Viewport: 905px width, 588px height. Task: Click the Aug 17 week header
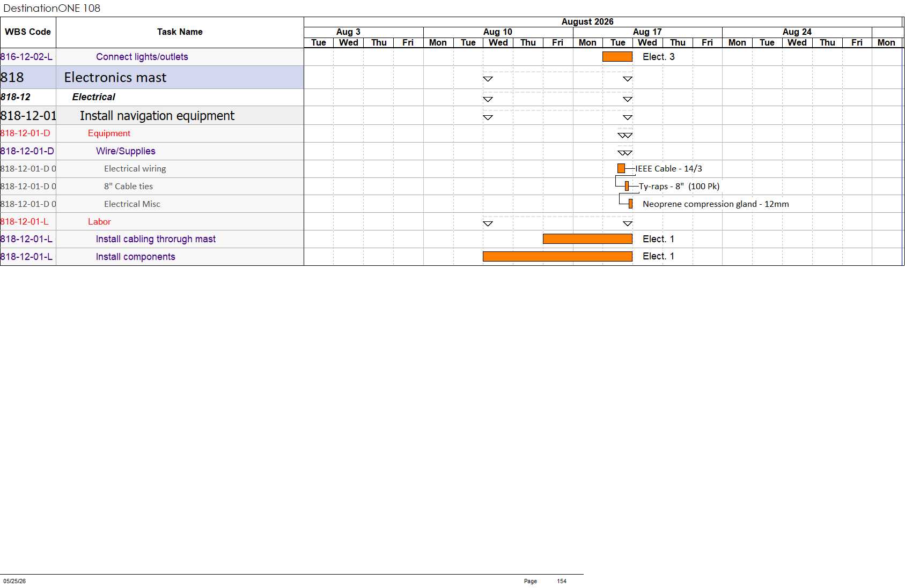click(648, 32)
